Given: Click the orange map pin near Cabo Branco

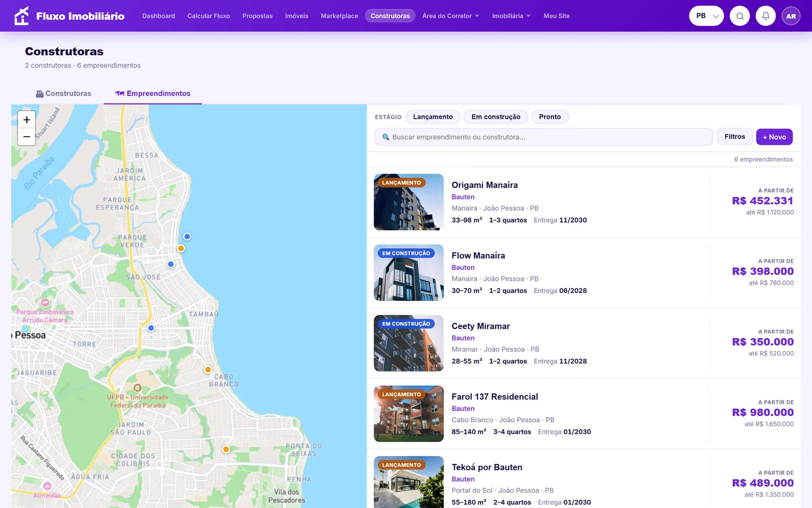Looking at the screenshot, I should (208, 370).
